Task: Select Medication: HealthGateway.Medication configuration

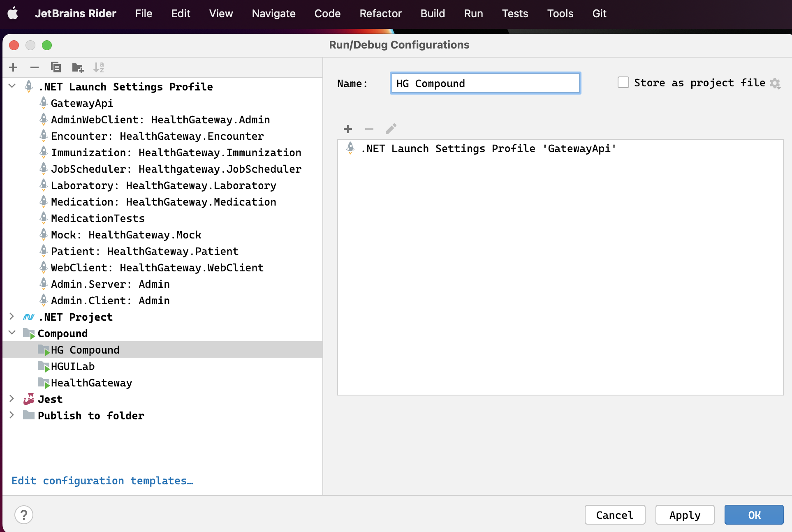Action: pyautogui.click(x=163, y=202)
